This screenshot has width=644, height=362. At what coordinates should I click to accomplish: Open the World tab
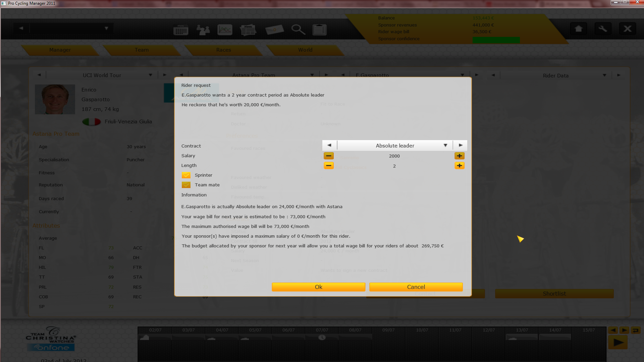click(305, 50)
